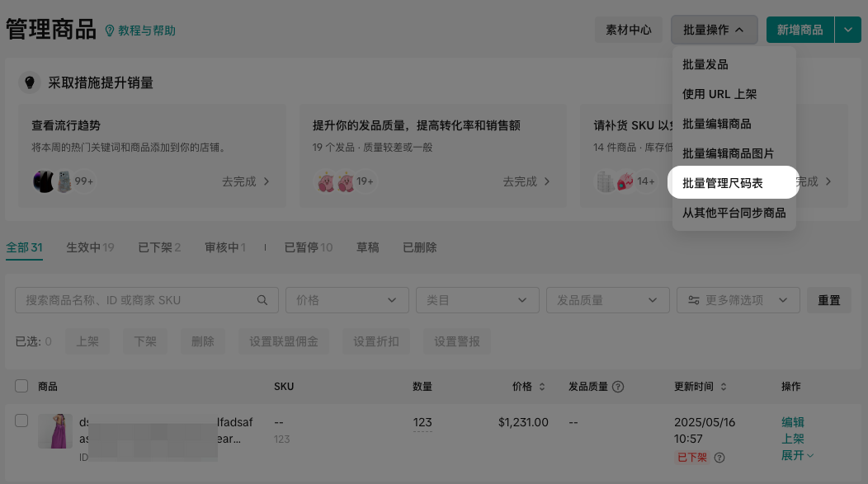The image size is (868, 484).
Task: Click the 重置 button
Action: [828, 300]
